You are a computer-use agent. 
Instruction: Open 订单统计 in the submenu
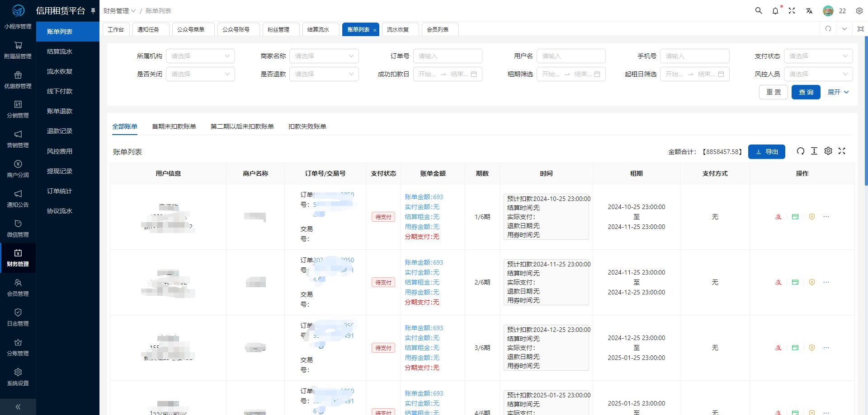tap(68, 191)
